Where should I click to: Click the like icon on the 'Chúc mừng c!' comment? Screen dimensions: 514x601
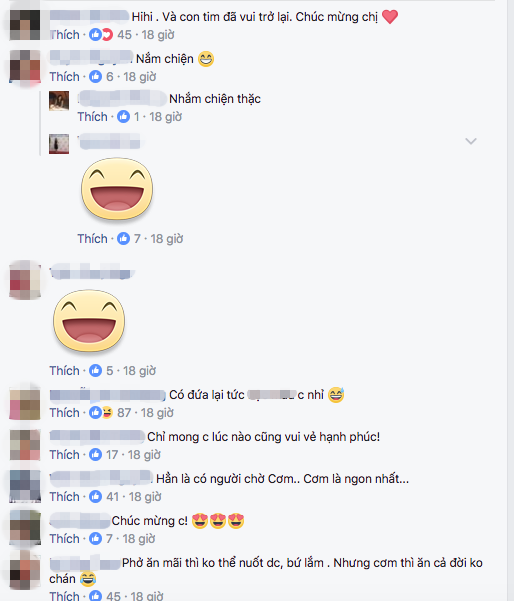[95, 539]
